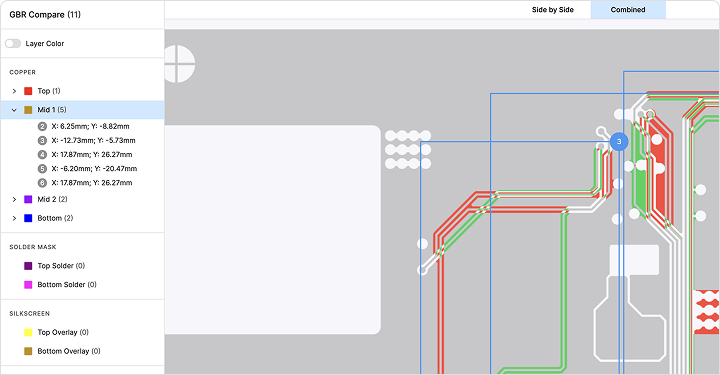This screenshot has width=720, height=375.
Task: Toggle the Layer Color switch
Action: 13,44
